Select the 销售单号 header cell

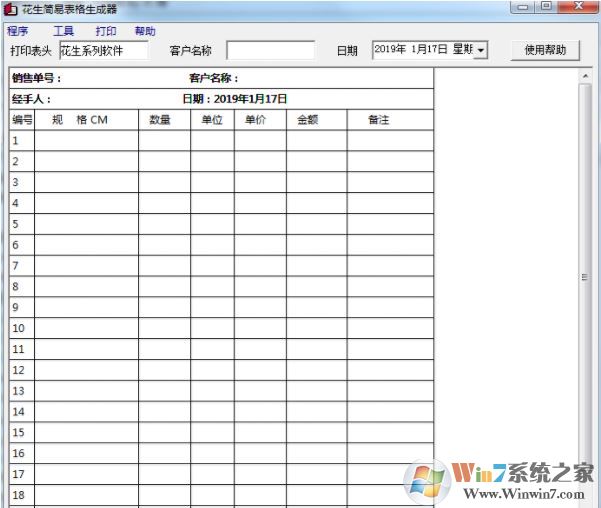coord(36,78)
